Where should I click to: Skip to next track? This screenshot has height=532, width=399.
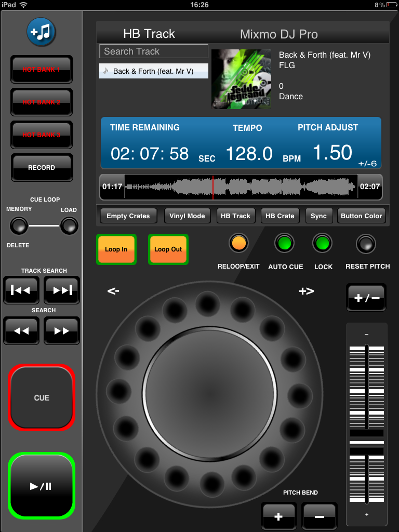pyautogui.click(x=62, y=290)
